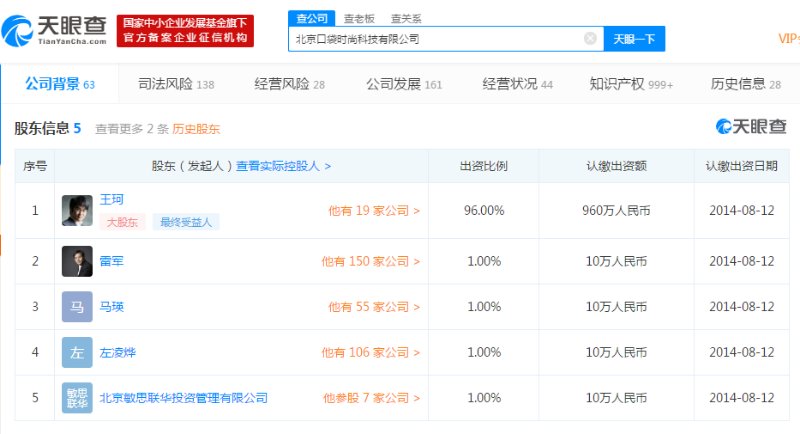
Task: Click the 左 avatar tile for 左凌烨
Action: point(77,352)
